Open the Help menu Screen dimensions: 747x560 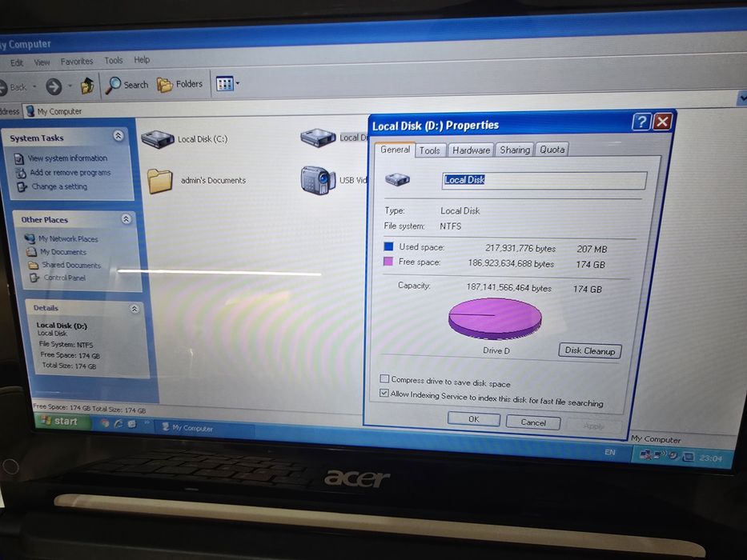142,59
